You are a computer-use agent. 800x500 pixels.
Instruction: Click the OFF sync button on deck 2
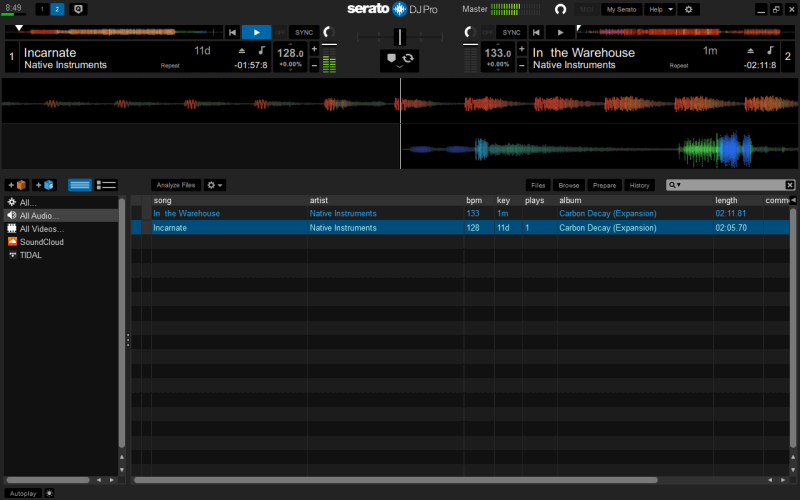(487, 32)
